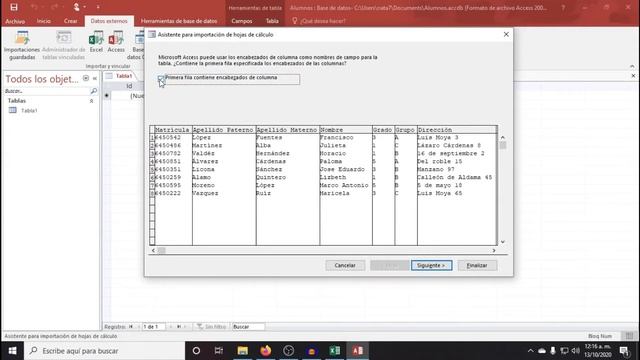Select the Nombre column header
The width and height of the screenshot is (640, 360).
(346, 130)
